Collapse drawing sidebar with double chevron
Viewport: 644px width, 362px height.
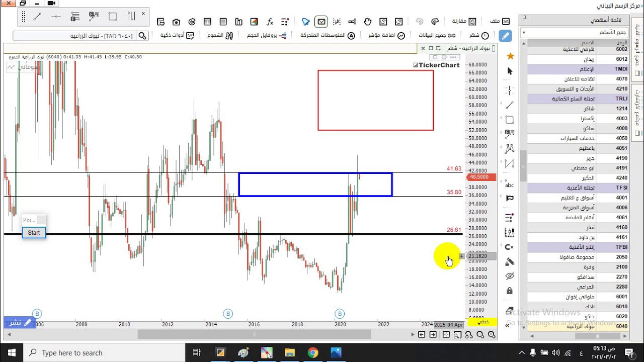507,325
